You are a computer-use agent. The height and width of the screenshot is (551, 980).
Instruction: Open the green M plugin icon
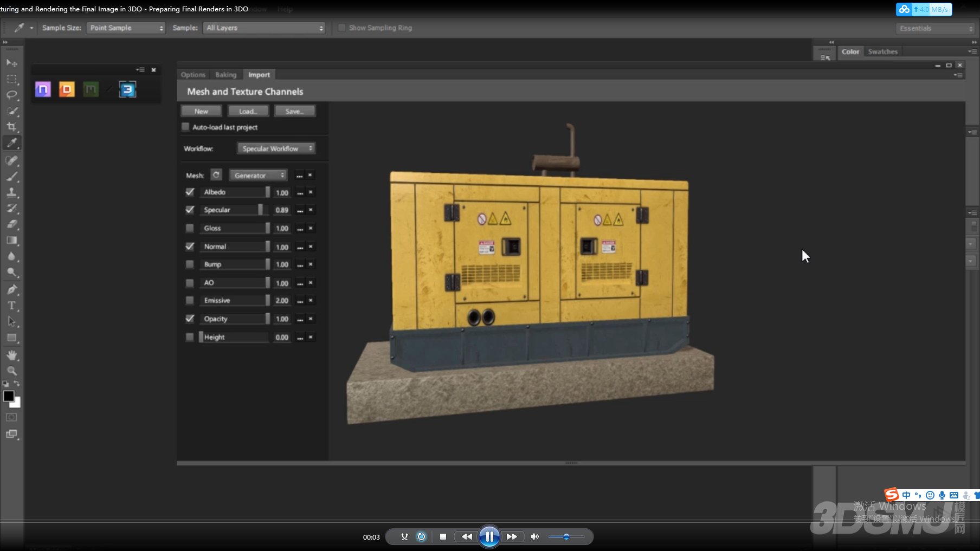click(91, 89)
